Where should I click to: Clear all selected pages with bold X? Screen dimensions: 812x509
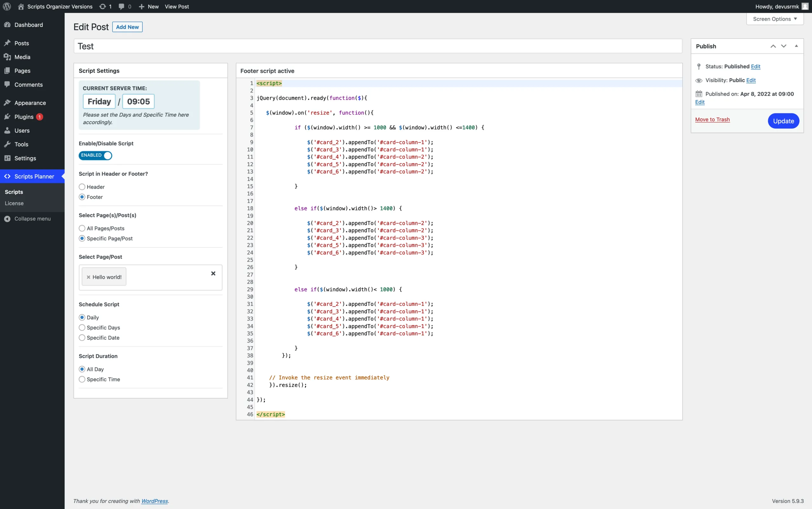(213, 273)
